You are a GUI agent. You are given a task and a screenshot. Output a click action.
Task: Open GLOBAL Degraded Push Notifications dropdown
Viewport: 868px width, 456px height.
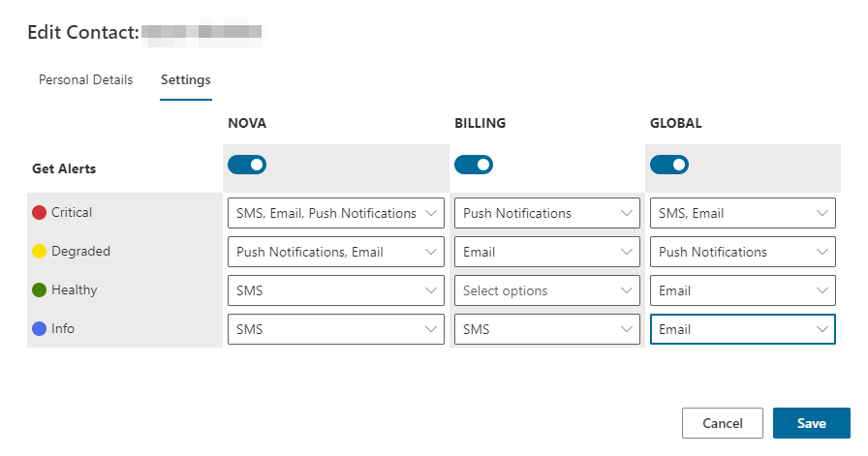[742, 252]
